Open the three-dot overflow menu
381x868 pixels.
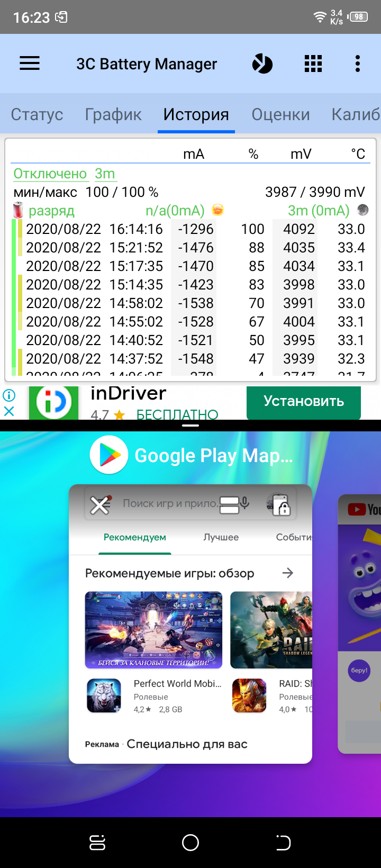358,64
